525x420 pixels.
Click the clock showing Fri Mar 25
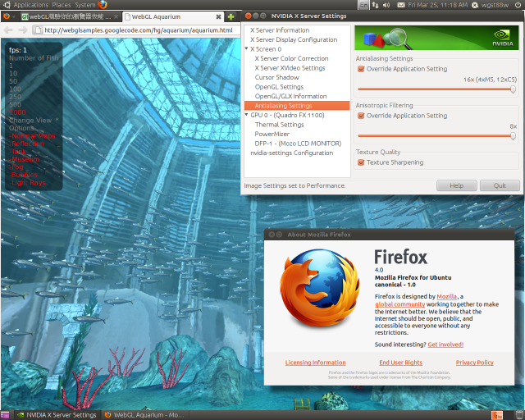click(x=437, y=5)
